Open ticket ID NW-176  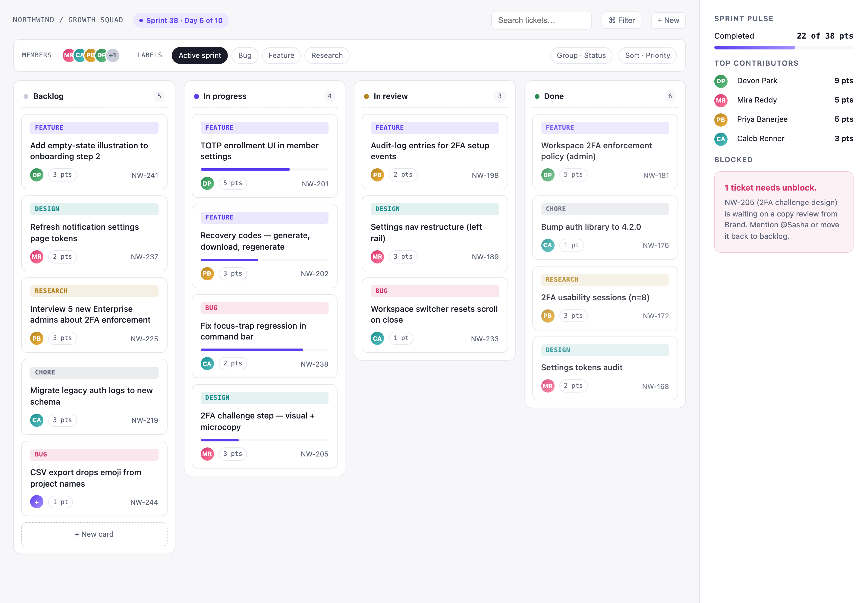(x=655, y=246)
